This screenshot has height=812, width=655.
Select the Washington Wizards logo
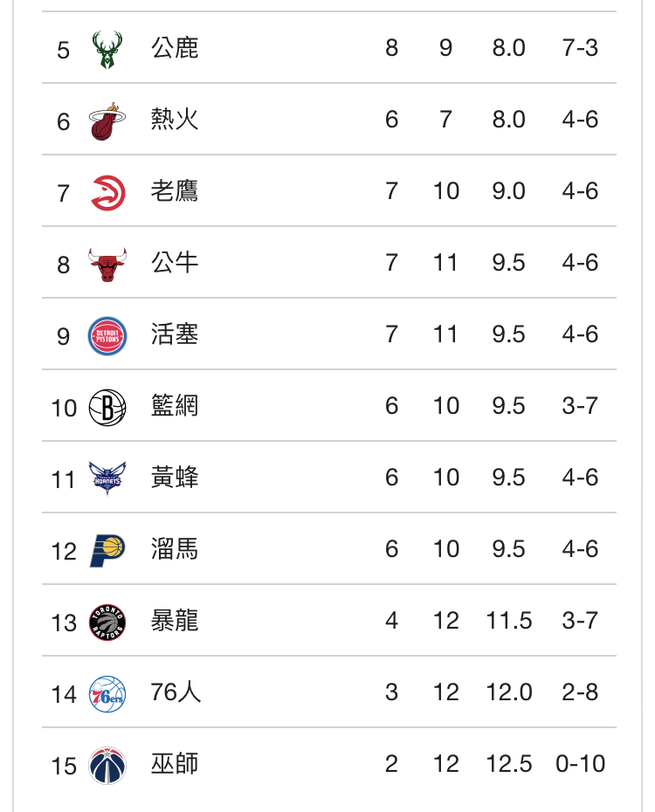[107, 766]
